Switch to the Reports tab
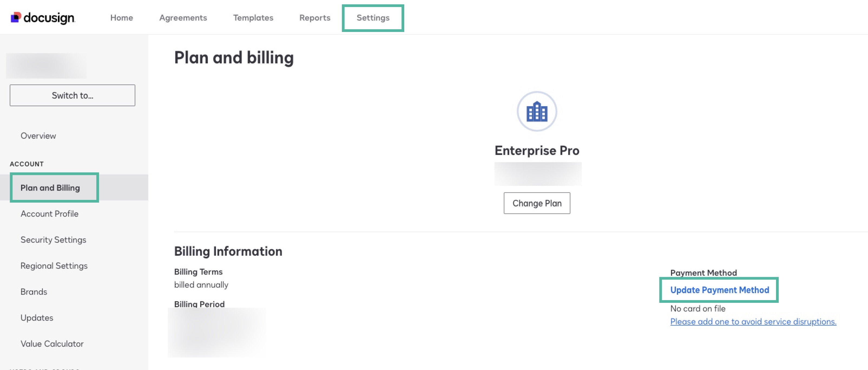 coord(314,18)
